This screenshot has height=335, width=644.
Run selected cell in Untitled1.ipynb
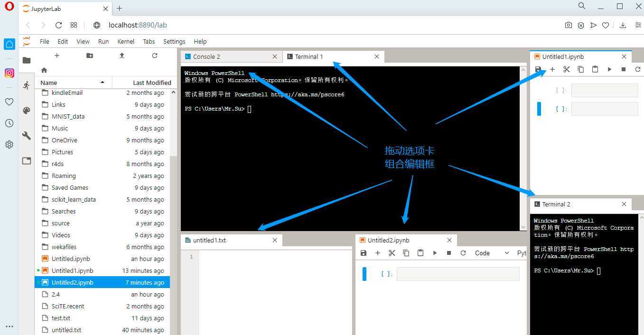pyautogui.click(x=609, y=69)
